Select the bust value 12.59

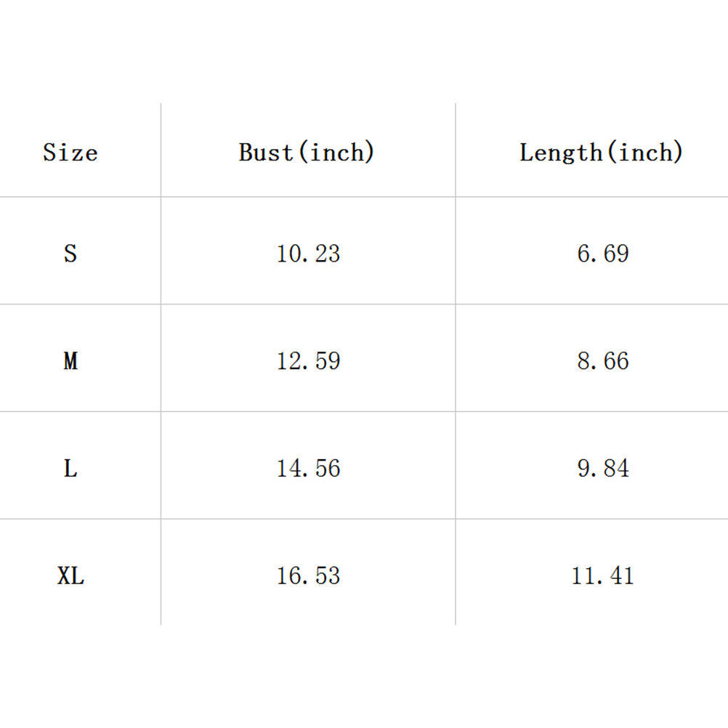click(308, 361)
